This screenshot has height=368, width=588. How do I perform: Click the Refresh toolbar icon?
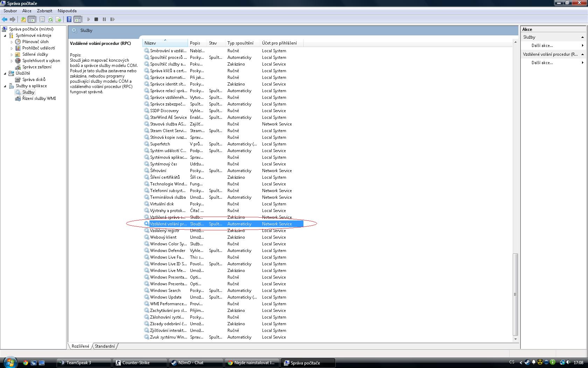50,19
